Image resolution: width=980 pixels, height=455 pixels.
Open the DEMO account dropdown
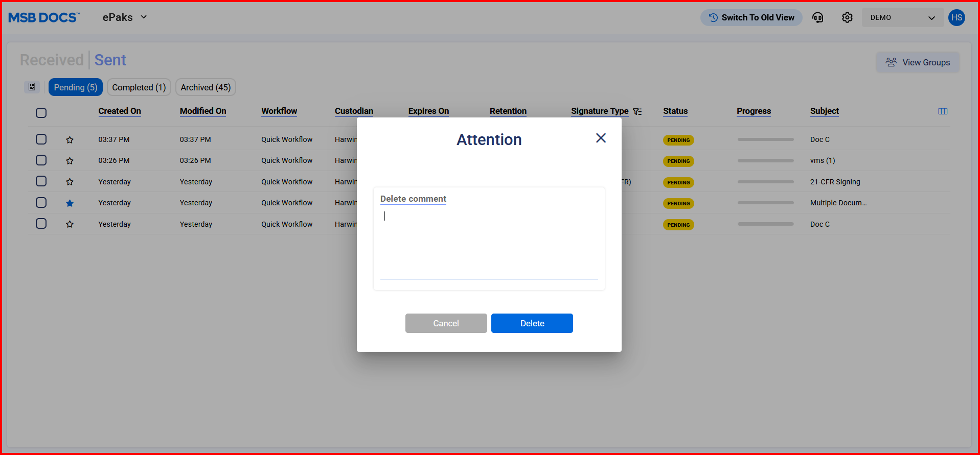click(902, 18)
